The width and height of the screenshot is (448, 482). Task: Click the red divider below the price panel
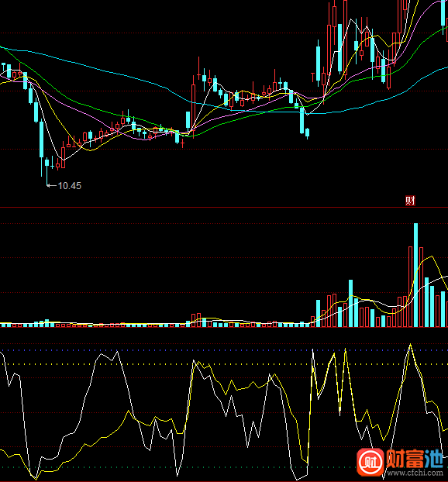pos(224,208)
